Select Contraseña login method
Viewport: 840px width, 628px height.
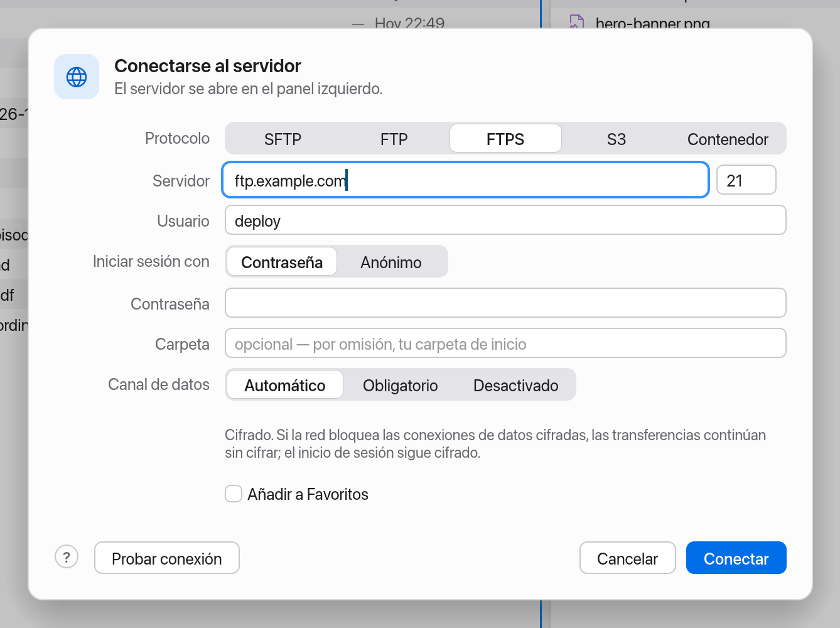pyautogui.click(x=282, y=262)
